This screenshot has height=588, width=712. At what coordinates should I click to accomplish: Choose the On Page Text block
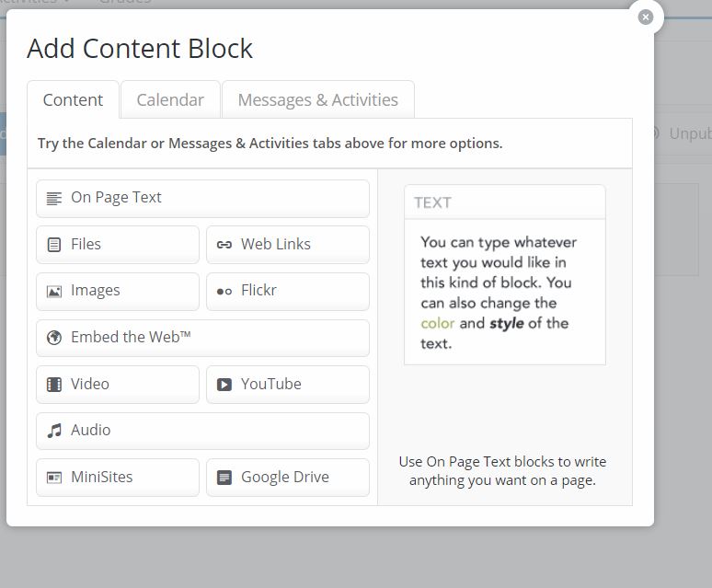202,198
